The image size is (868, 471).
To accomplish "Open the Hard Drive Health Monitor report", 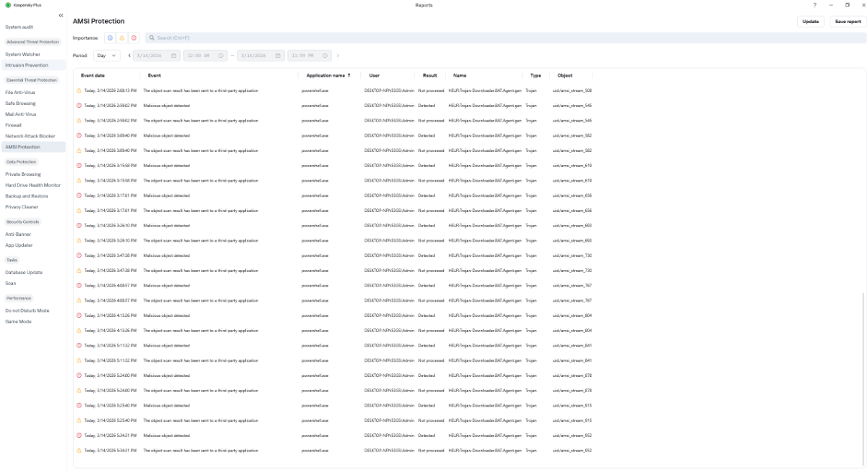I will [33, 185].
